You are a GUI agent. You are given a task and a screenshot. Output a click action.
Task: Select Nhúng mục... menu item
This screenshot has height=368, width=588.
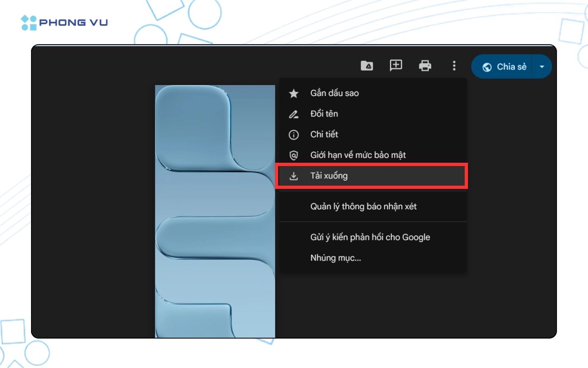(x=336, y=258)
